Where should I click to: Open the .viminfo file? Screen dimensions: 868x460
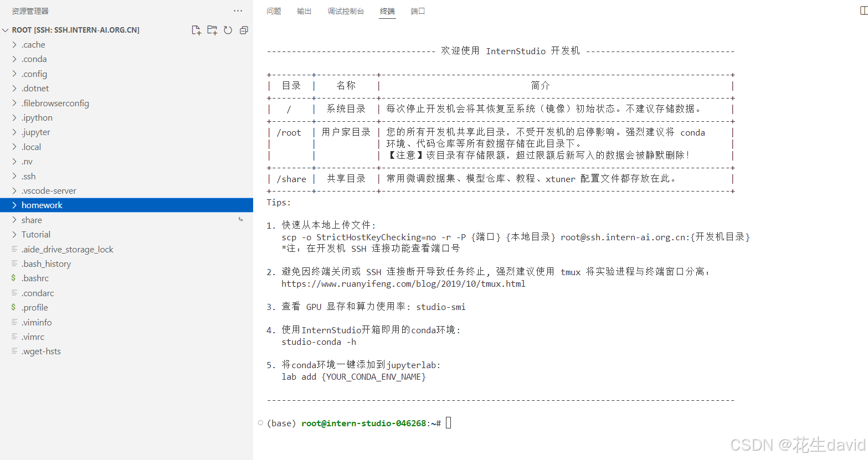126,322
